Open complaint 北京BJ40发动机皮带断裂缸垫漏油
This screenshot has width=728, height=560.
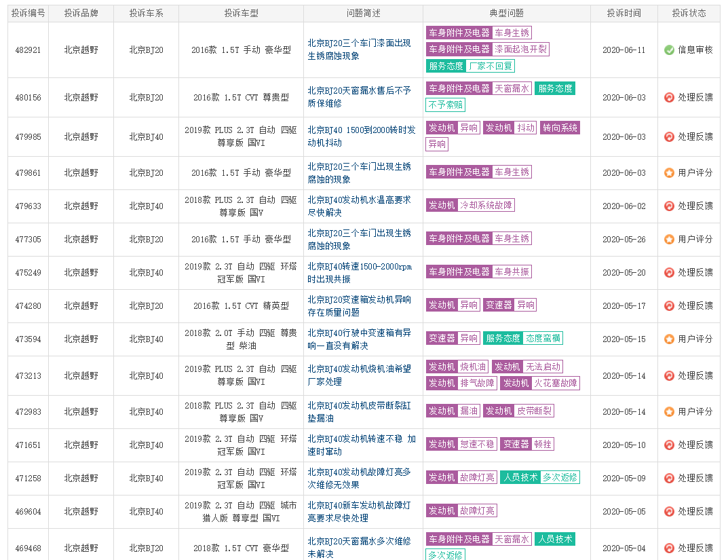(x=359, y=412)
